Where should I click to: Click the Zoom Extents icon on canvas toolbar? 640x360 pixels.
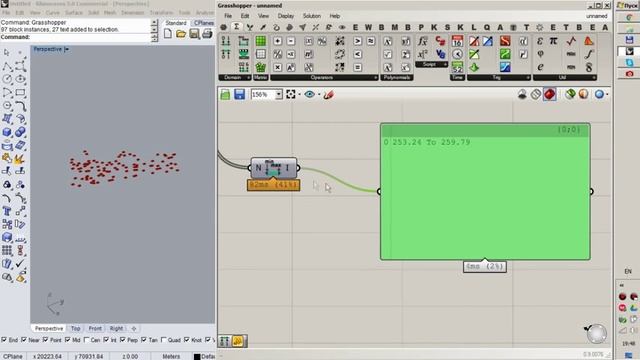[291, 95]
